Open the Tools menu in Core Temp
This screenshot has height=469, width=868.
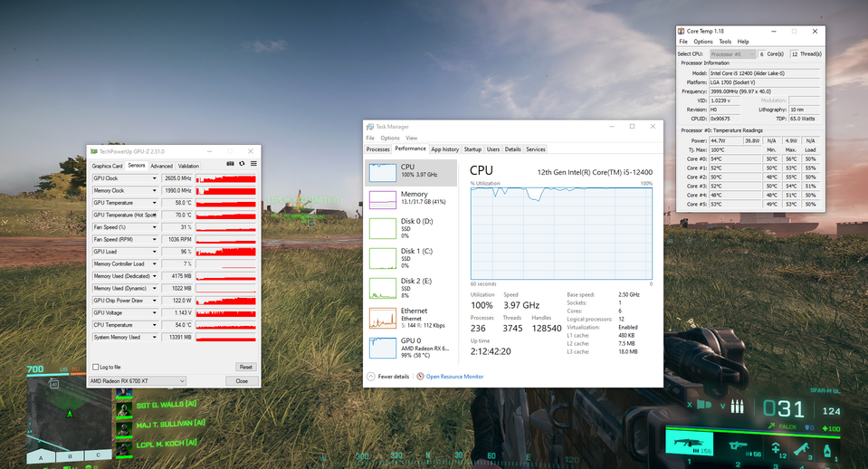pyautogui.click(x=725, y=42)
